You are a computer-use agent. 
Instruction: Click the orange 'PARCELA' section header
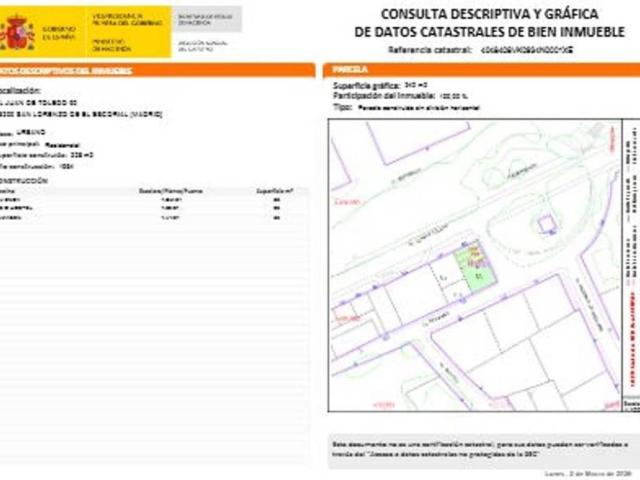[481, 70]
